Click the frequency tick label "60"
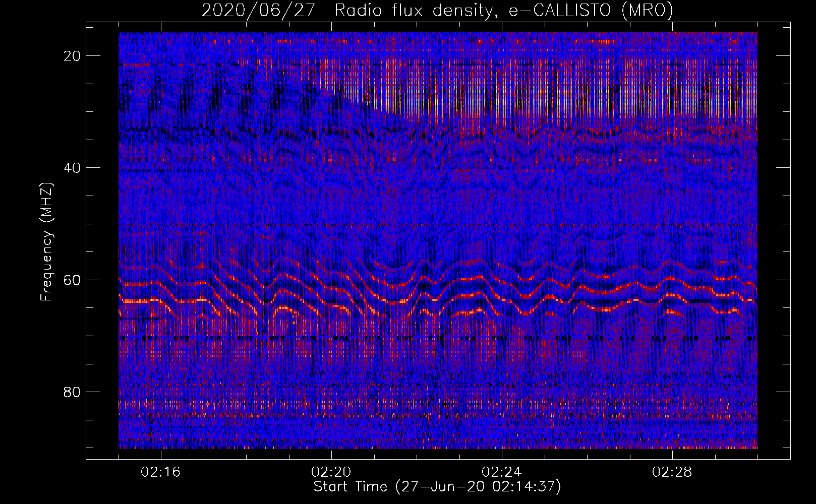Viewport: 816px width, 504px height. pos(73,280)
